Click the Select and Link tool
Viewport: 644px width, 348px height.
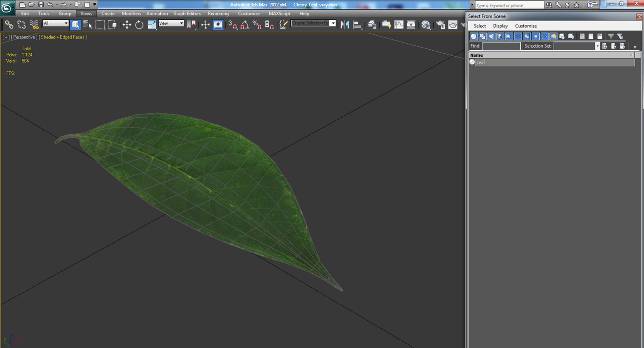pyautogui.click(x=9, y=25)
